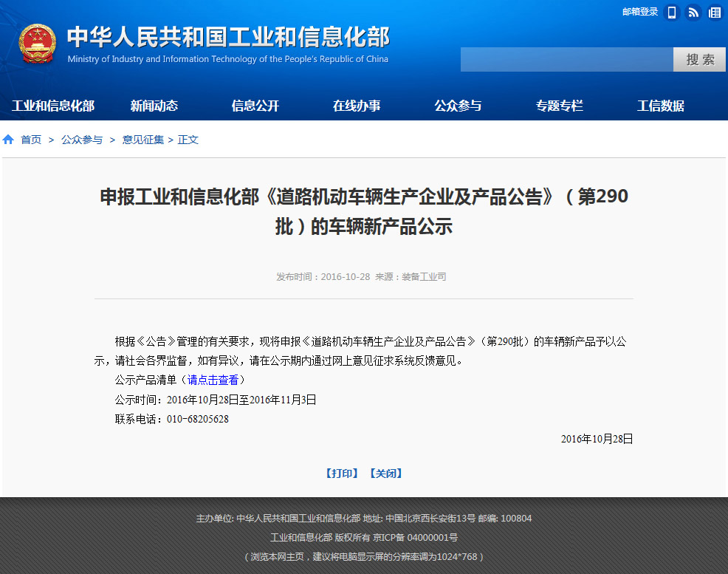Click the footer 京ICP备 04000001号 line
728x574 pixels.
[364, 537]
